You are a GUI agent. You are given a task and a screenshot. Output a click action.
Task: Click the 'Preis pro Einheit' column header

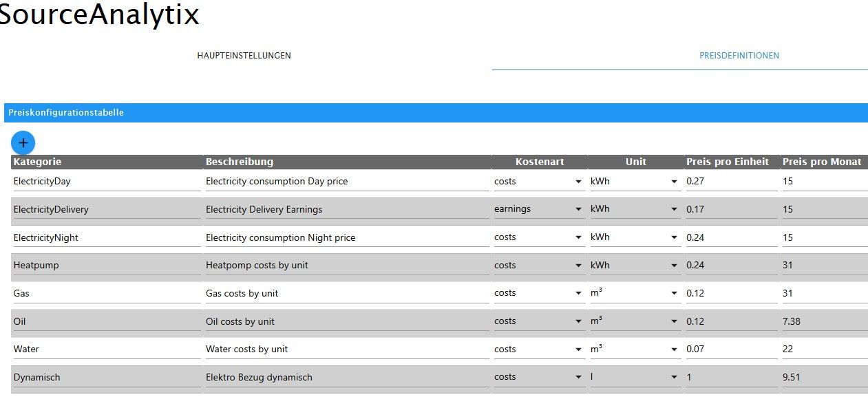[732, 162]
